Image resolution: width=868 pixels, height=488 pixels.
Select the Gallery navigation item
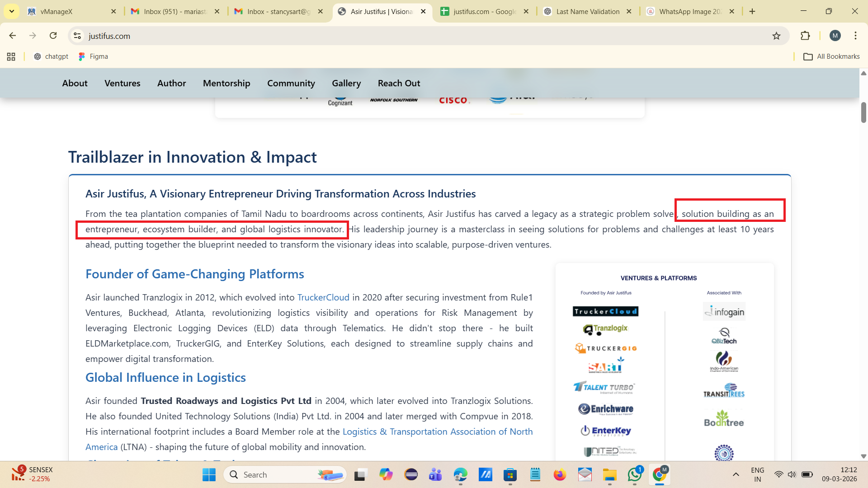346,83
